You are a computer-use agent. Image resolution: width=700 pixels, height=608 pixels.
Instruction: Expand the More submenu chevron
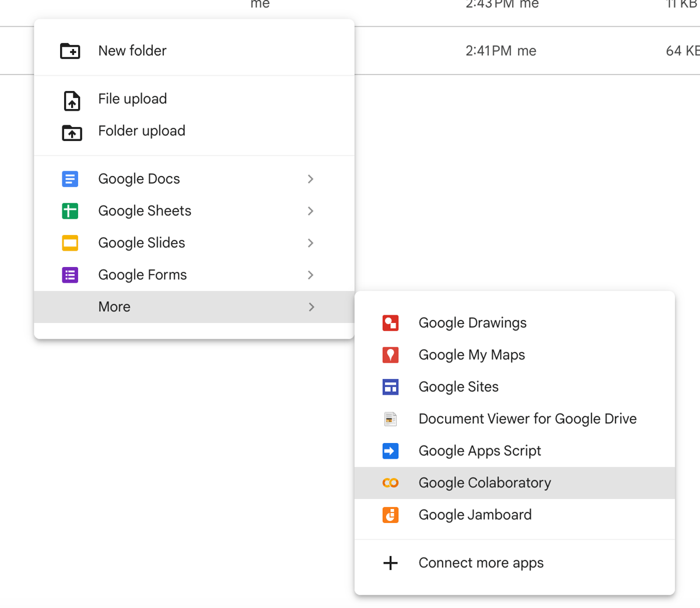click(311, 307)
